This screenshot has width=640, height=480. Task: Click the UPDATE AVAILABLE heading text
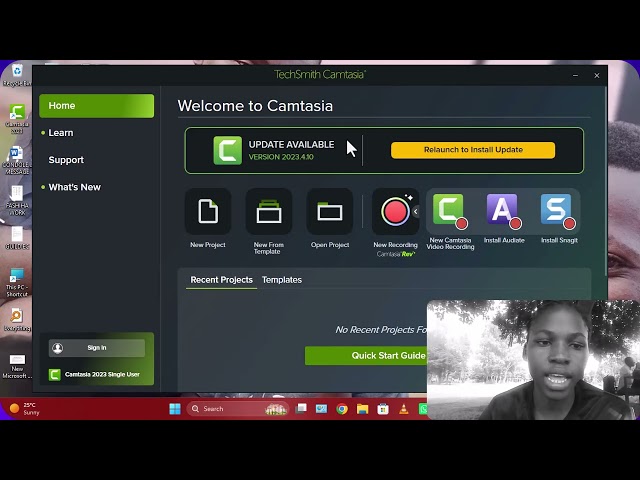[x=291, y=144]
